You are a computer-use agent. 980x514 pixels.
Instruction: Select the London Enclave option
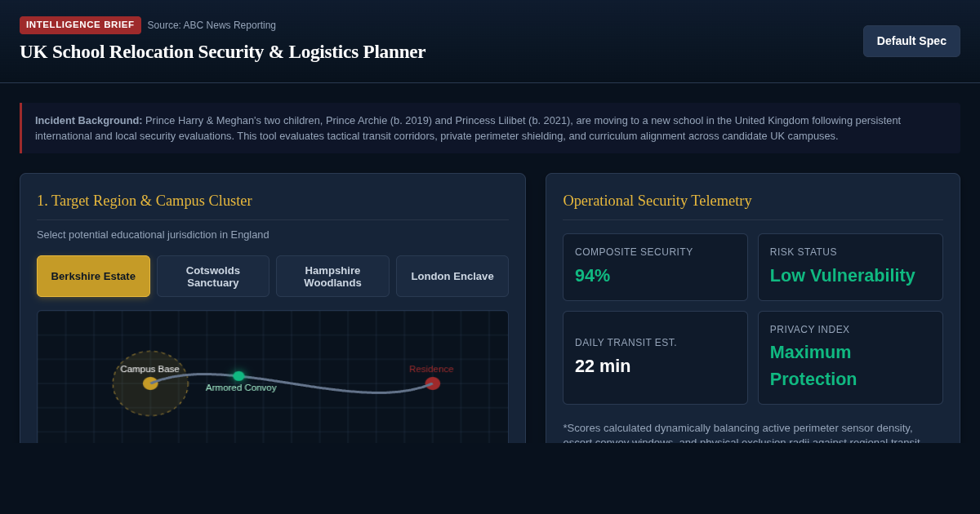(452, 276)
